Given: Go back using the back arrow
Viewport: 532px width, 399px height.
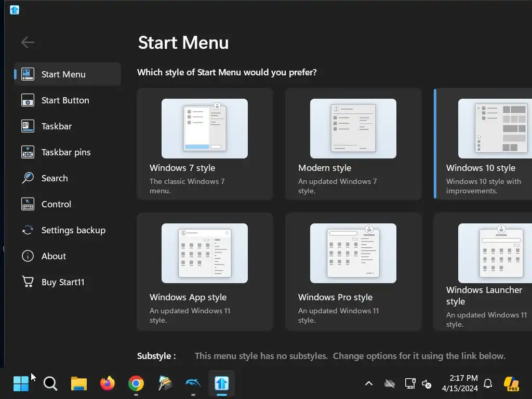Looking at the screenshot, I should coord(28,43).
